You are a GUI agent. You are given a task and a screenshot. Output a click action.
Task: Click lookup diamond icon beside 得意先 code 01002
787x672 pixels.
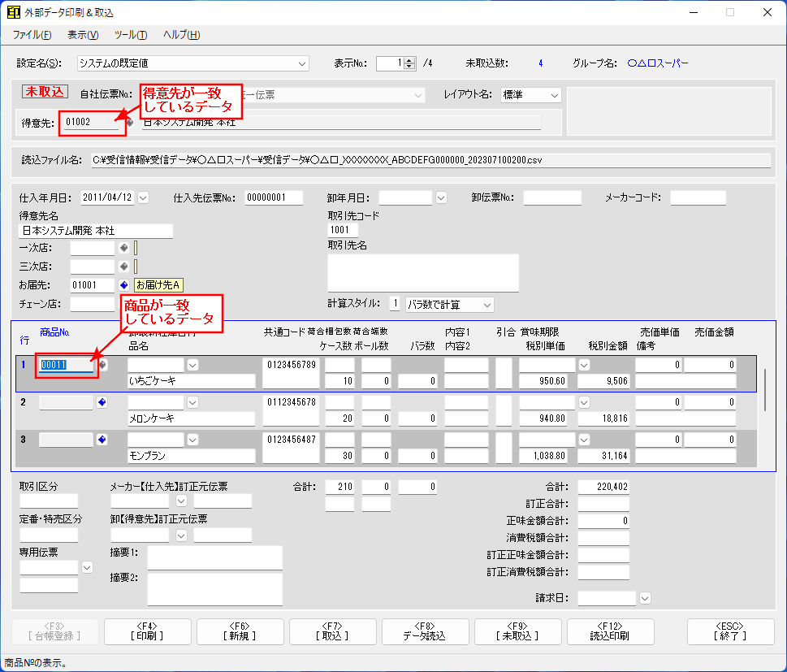point(130,122)
